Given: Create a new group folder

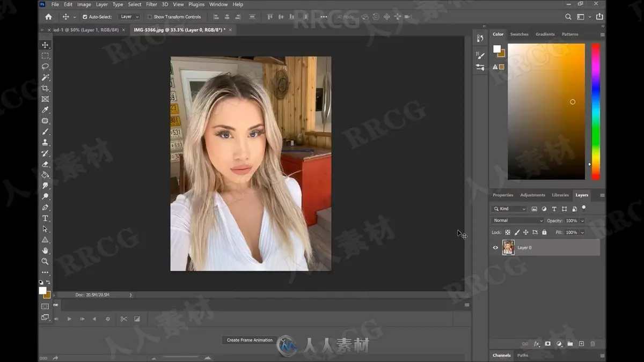Looking at the screenshot, I should [x=570, y=344].
